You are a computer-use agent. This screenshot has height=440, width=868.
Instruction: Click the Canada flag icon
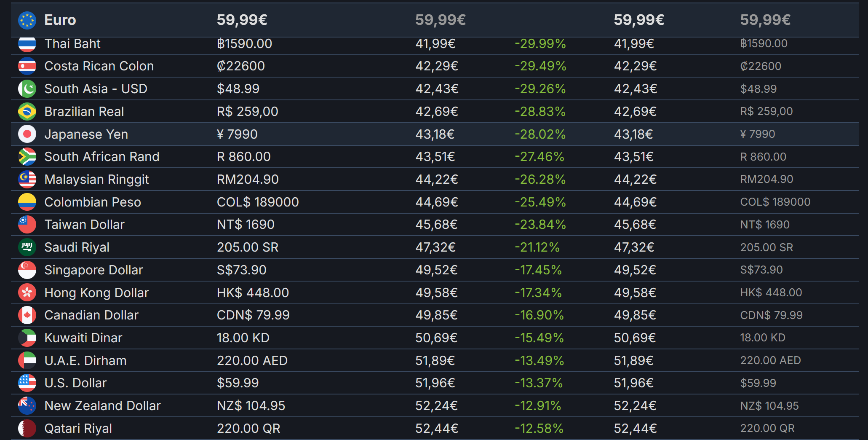(27, 315)
